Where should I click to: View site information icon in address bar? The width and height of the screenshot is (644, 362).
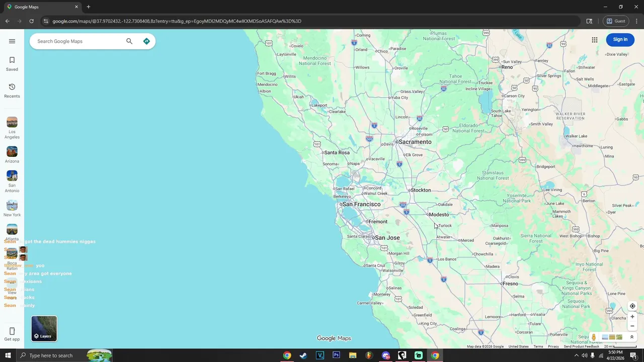tap(45, 21)
